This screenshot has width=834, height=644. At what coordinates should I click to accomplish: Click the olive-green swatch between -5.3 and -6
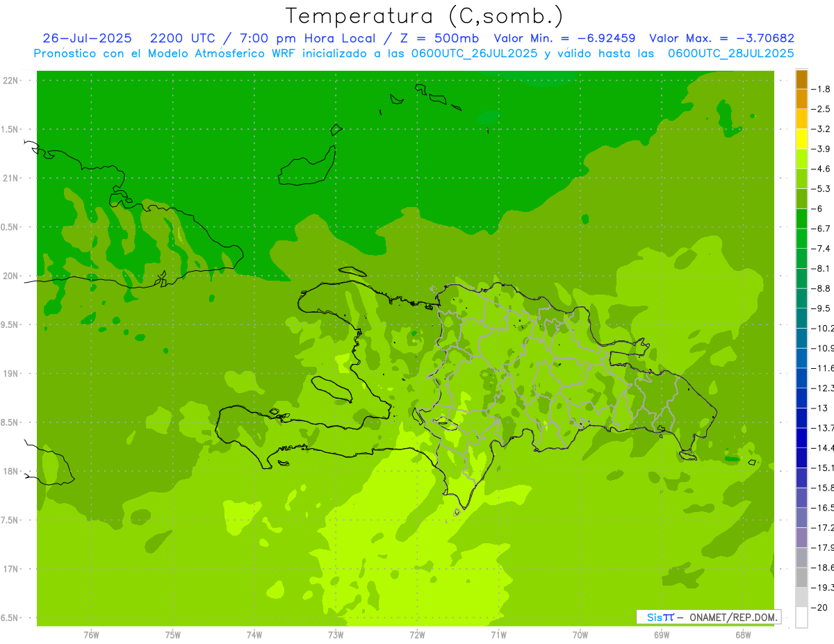pyautogui.click(x=801, y=199)
